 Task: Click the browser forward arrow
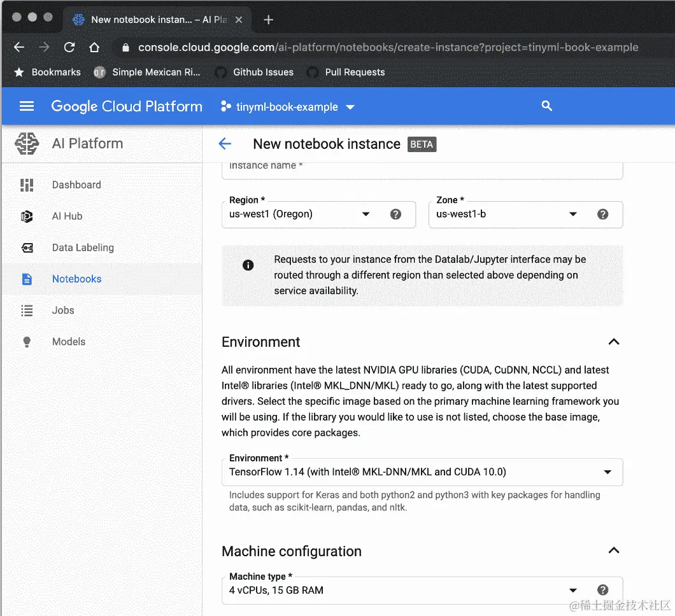(44, 47)
